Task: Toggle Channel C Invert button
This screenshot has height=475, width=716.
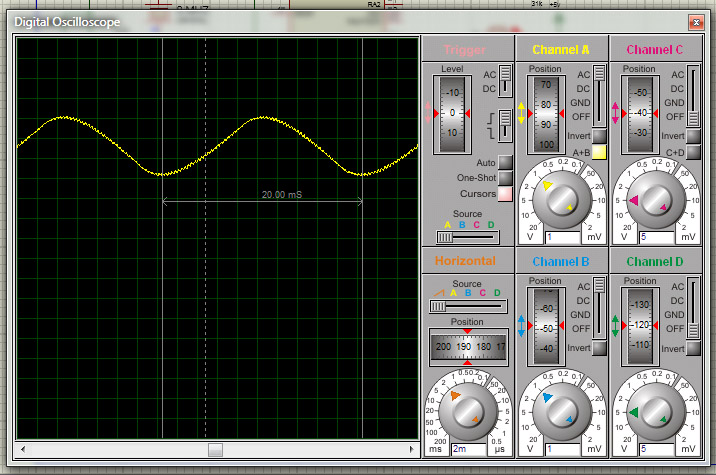Action: pos(693,136)
